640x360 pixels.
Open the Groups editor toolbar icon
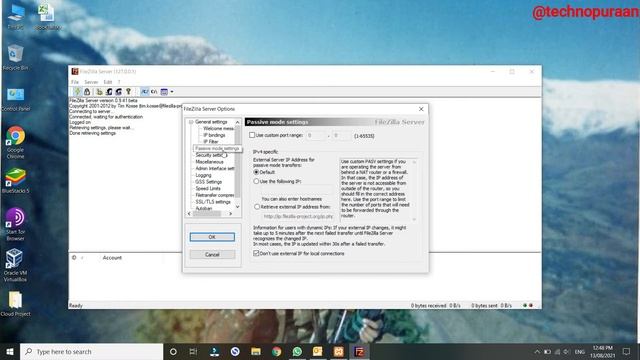[x=119, y=91]
